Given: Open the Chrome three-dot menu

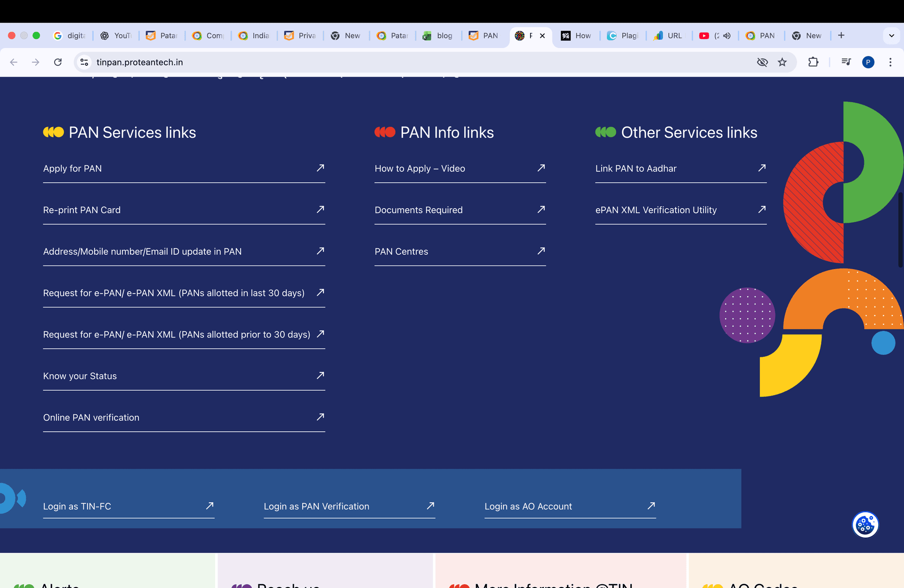Looking at the screenshot, I should click(890, 62).
